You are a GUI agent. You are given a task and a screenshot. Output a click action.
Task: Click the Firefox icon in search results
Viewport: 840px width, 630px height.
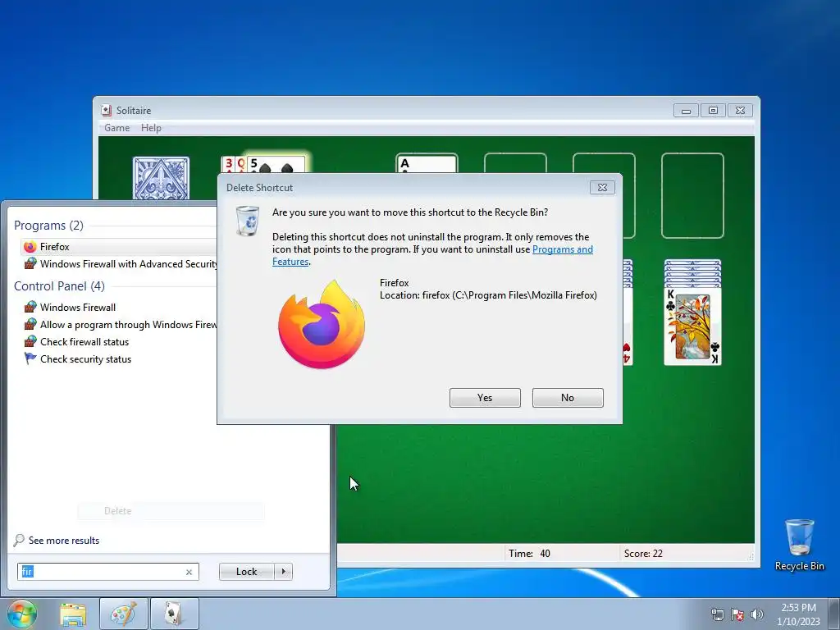[x=30, y=246]
